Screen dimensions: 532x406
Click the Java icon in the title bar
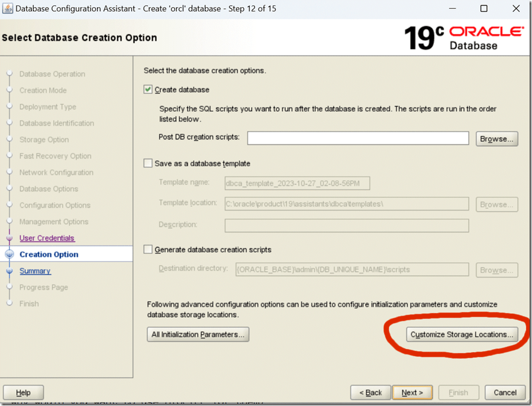7,9
